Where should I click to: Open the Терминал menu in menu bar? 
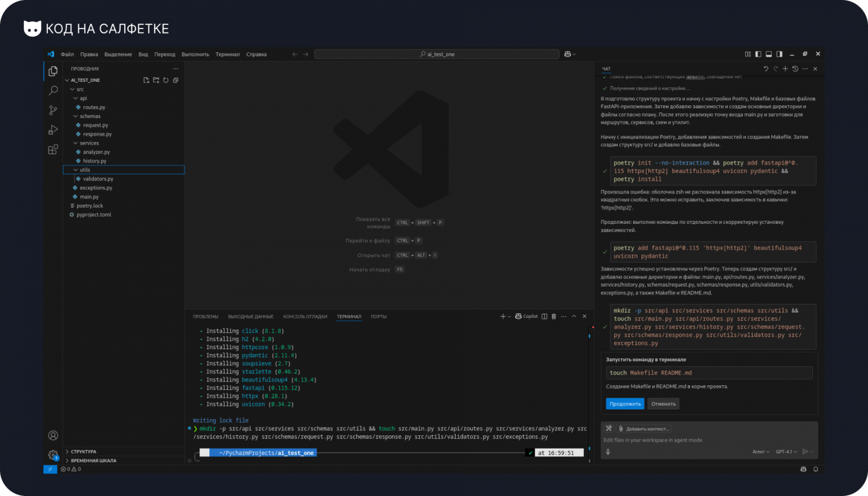pyautogui.click(x=228, y=55)
